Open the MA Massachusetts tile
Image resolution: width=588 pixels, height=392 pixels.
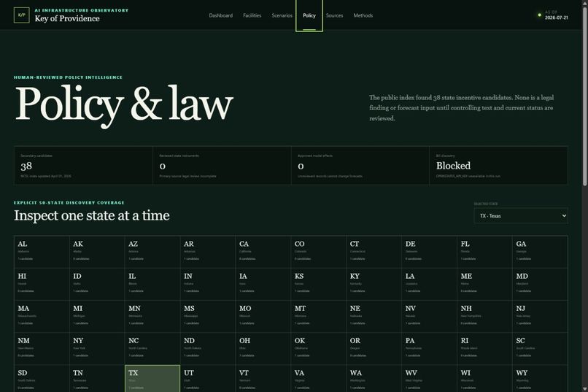(x=42, y=316)
